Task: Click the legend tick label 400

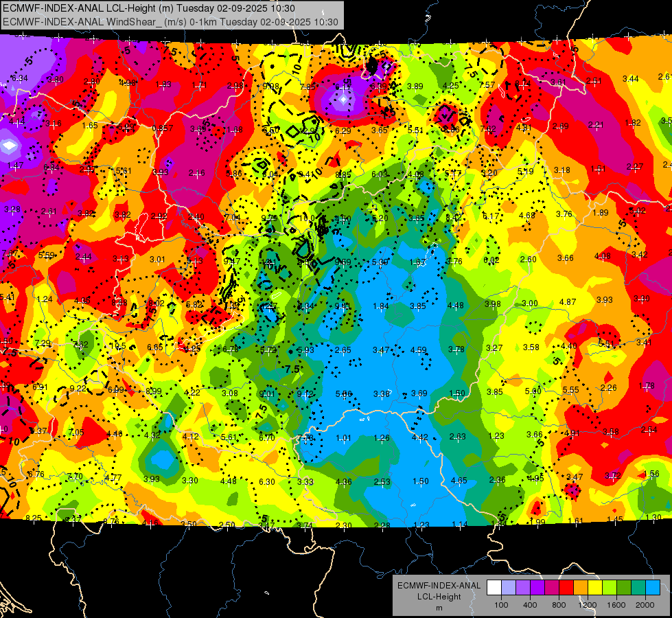Action: (x=530, y=605)
